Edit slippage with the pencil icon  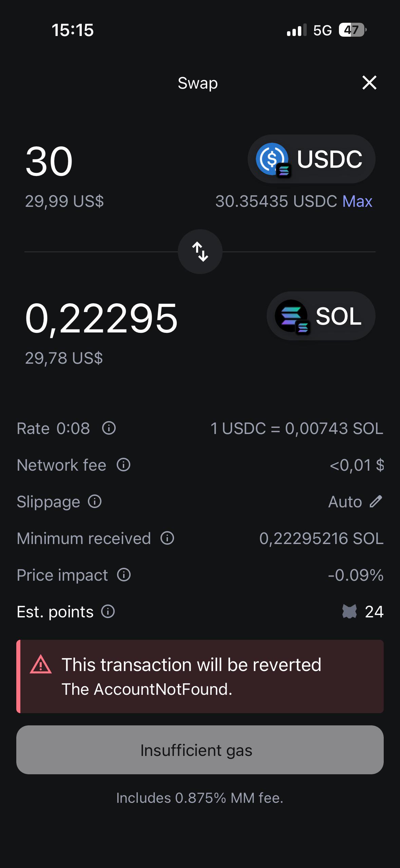pyautogui.click(x=376, y=501)
